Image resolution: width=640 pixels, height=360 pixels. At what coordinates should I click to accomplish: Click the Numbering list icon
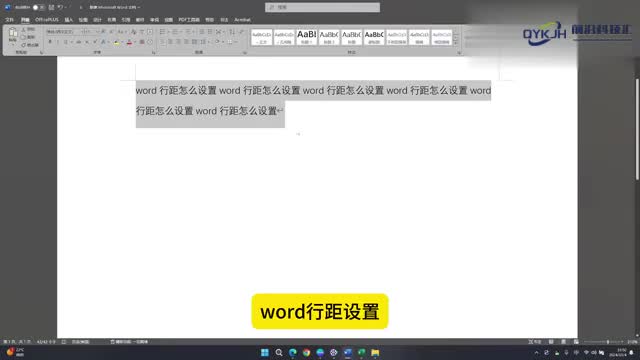(x=176, y=31)
